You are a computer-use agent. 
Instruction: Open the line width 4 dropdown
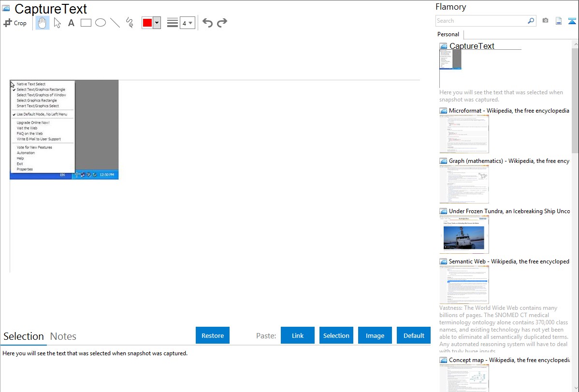(187, 23)
